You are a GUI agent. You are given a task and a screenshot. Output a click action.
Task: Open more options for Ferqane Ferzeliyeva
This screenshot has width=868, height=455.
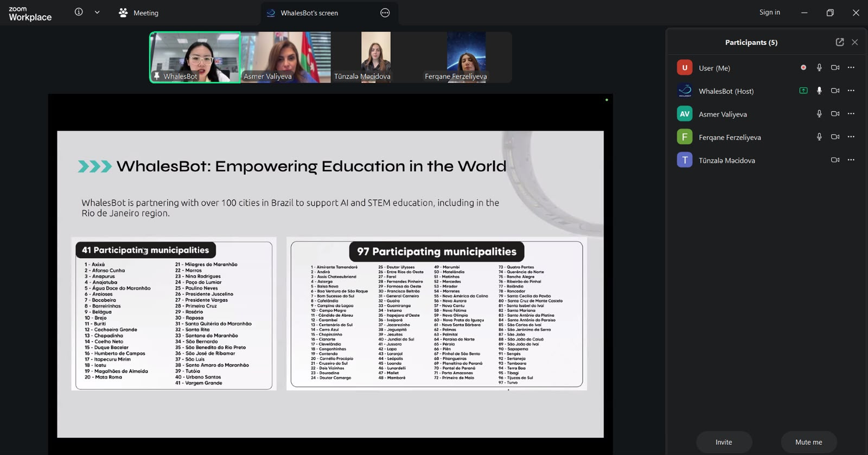pyautogui.click(x=851, y=137)
